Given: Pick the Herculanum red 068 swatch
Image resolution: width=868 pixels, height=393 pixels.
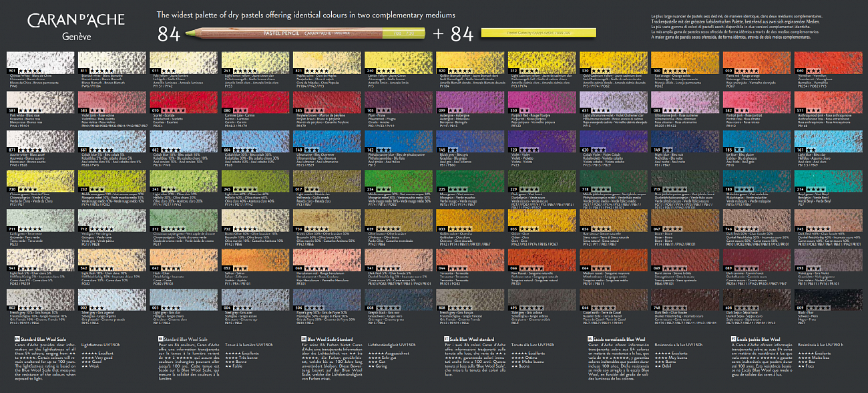Looking at the screenshot, I should tap(328, 260).
